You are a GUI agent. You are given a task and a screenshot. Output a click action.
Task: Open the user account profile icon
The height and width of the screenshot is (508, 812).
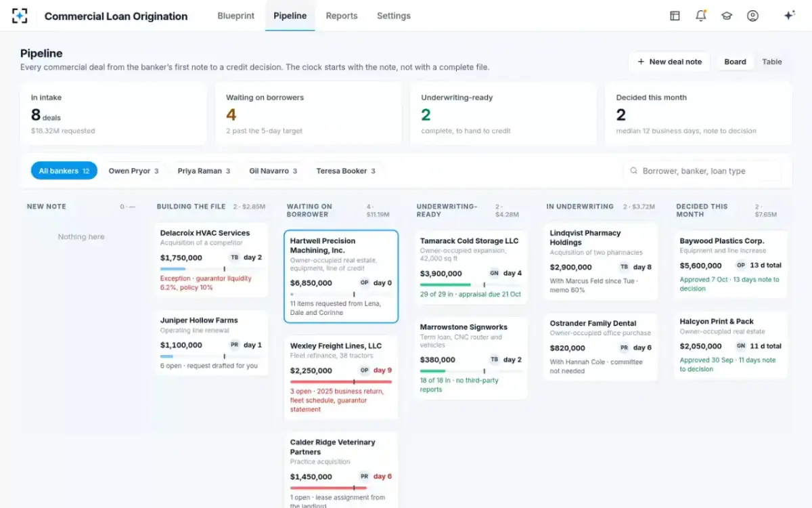point(752,16)
